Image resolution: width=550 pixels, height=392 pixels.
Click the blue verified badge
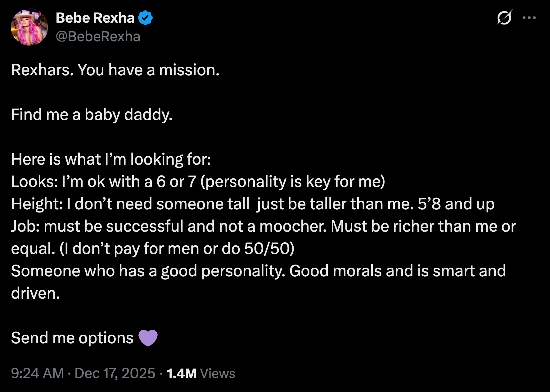(x=145, y=18)
